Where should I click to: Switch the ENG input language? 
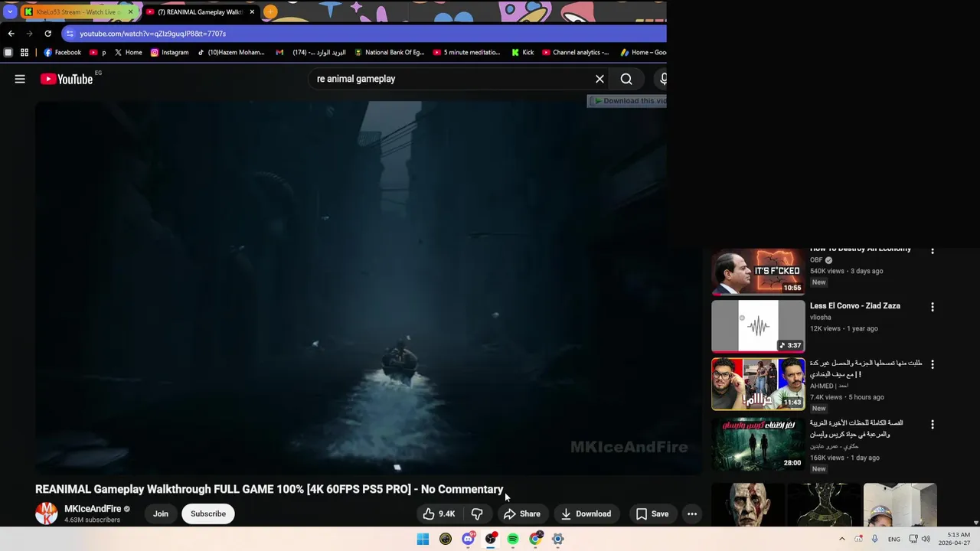pyautogui.click(x=893, y=539)
